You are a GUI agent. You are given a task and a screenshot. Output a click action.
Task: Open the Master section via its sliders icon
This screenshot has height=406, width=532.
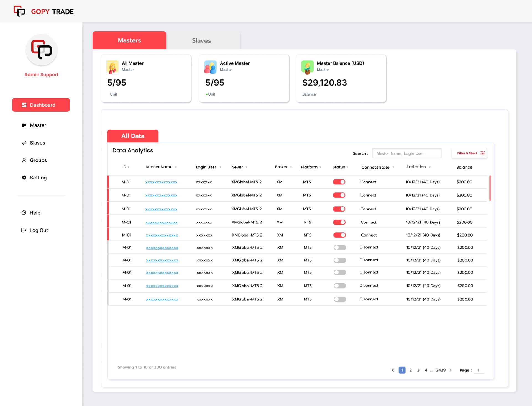[24, 125]
